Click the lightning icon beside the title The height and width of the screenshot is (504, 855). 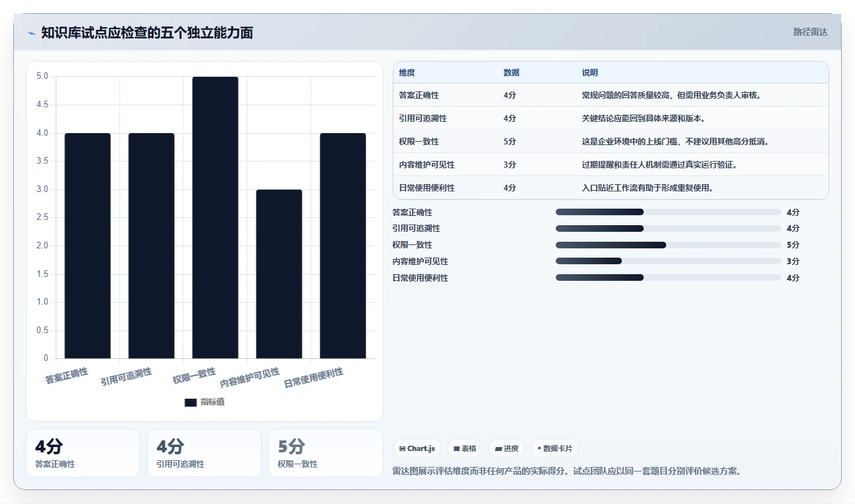[31, 33]
